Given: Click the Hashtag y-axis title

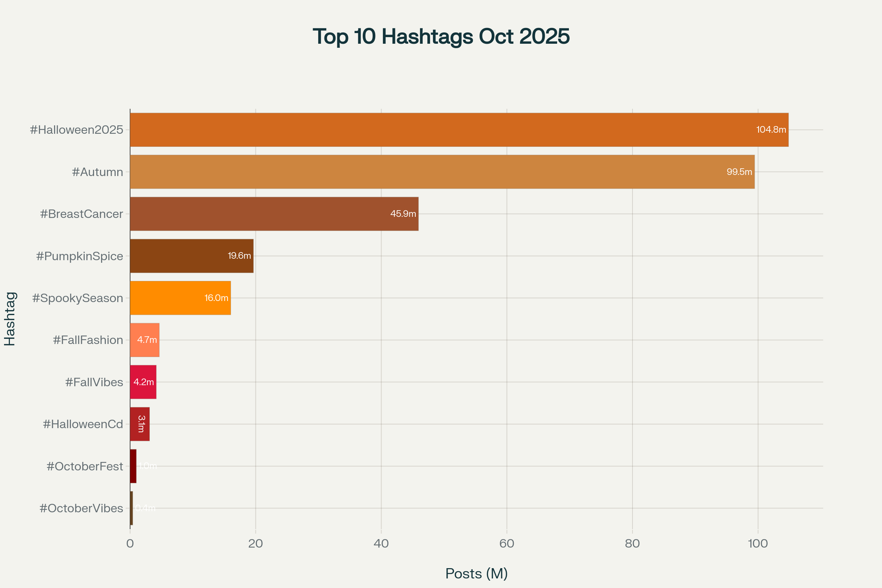Looking at the screenshot, I should (10, 319).
